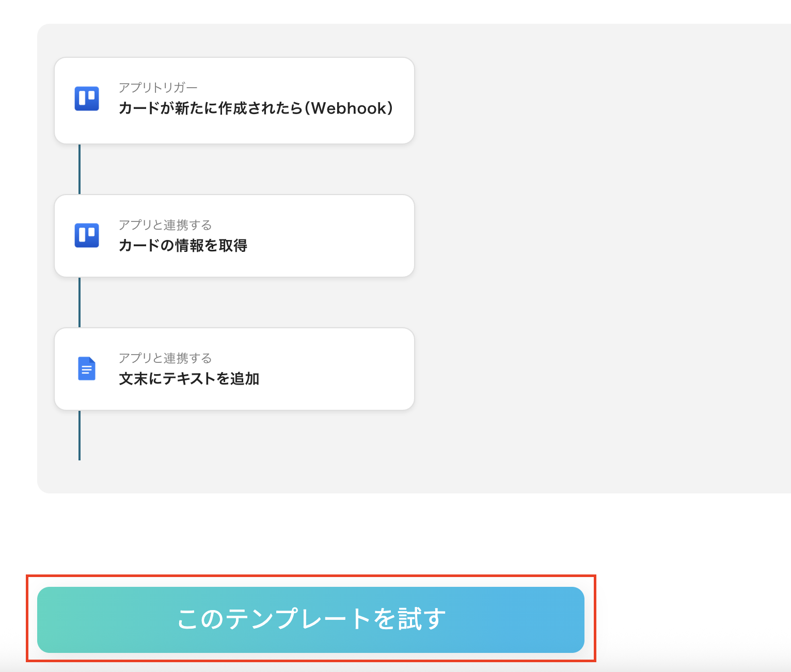The image size is (791, 672).
Task: Open the 文末にテキストを追加 step title
Action: click(189, 379)
